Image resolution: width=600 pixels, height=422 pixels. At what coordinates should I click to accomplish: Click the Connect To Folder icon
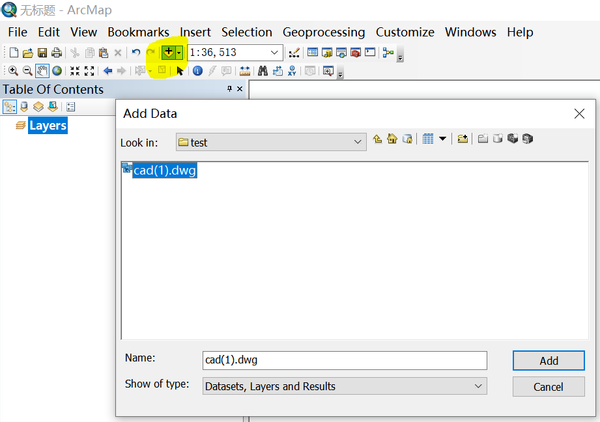tap(462, 139)
